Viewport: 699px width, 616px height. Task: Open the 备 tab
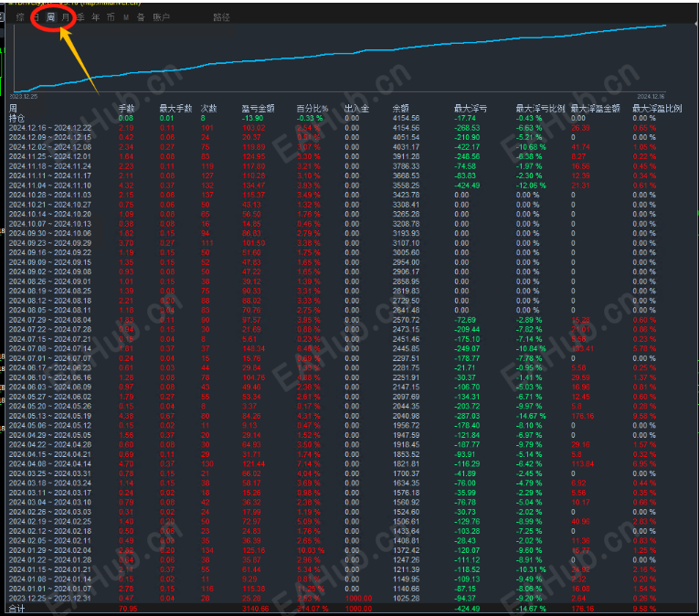pos(141,17)
